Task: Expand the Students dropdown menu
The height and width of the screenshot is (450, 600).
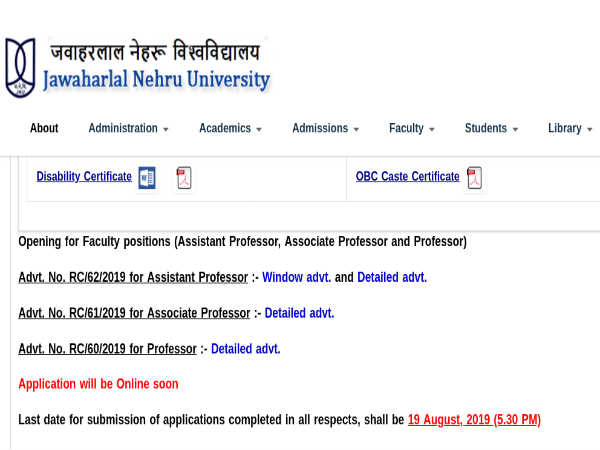Action: (491, 128)
